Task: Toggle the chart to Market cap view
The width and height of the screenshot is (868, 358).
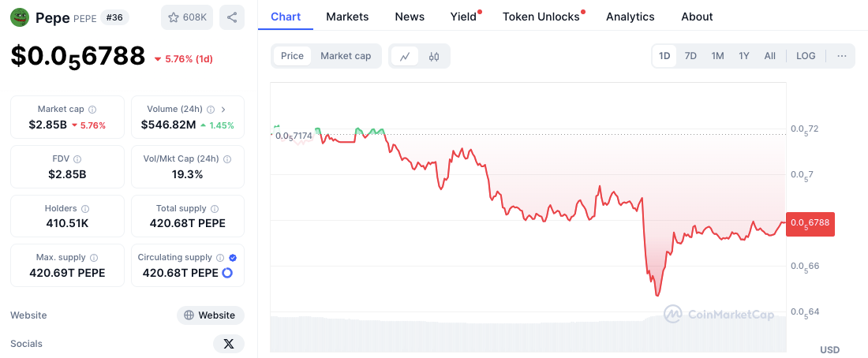Action: coord(346,56)
